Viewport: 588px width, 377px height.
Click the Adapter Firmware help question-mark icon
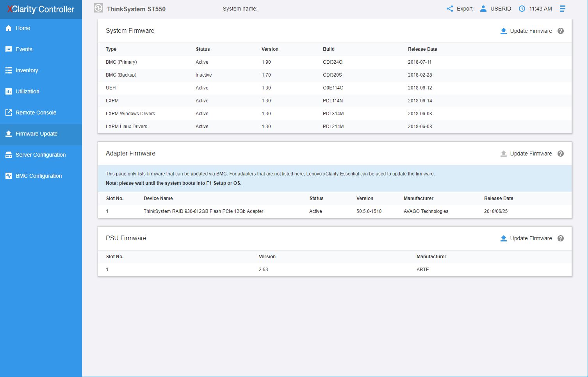560,154
